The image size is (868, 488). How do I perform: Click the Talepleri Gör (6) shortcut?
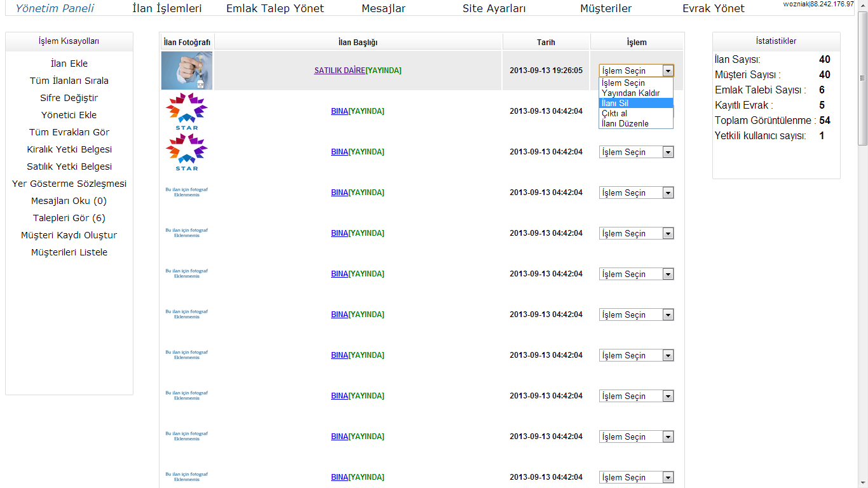(69, 218)
